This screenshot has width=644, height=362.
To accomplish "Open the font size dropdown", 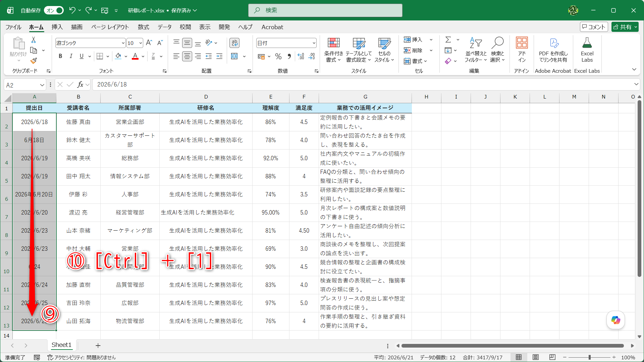I will [141, 43].
